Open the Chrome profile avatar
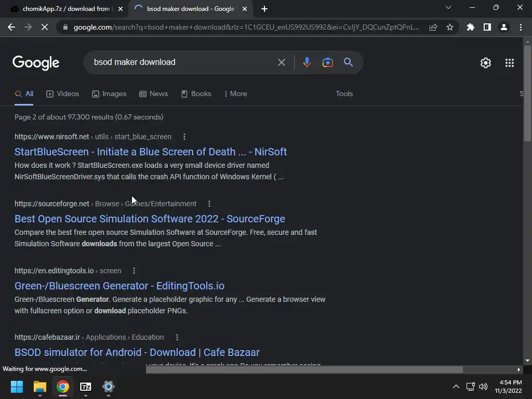The image size is (532, 399). pos(504,27)
